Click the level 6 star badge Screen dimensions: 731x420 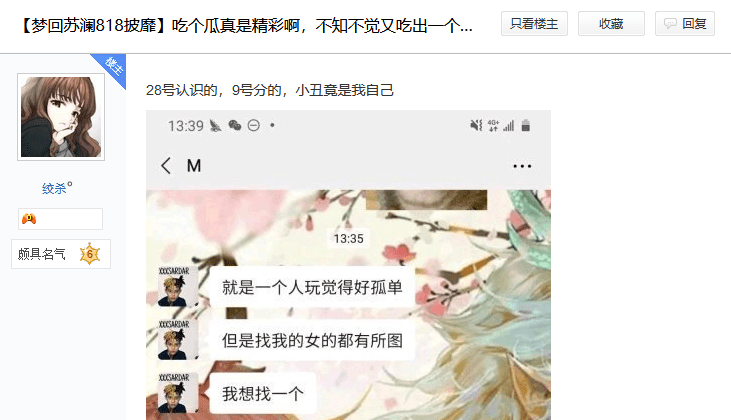pos(90,254)
